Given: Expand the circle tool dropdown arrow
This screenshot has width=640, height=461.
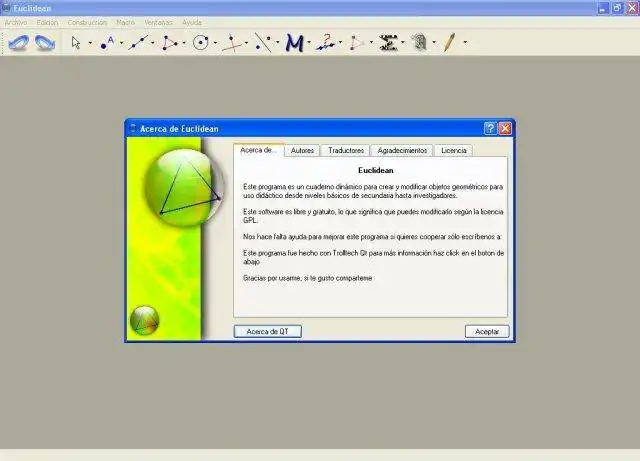Looking at the screenshot, I should 216,42.
